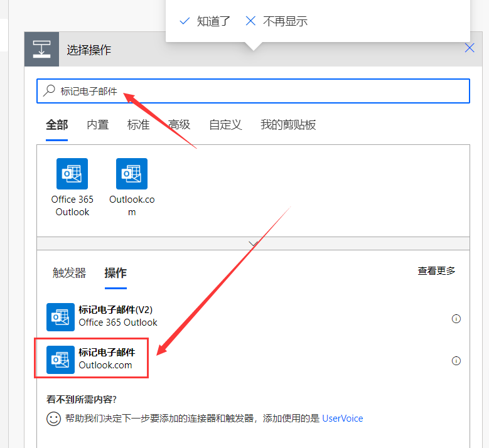Collapse the connectors list chevron

253,243
